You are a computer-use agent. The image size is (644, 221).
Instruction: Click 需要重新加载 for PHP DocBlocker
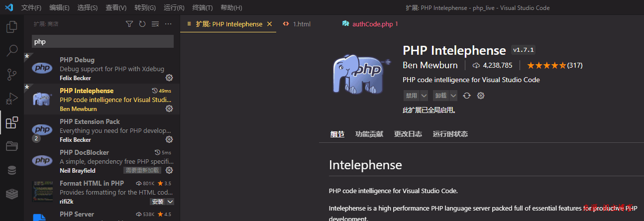coord(142,170)
